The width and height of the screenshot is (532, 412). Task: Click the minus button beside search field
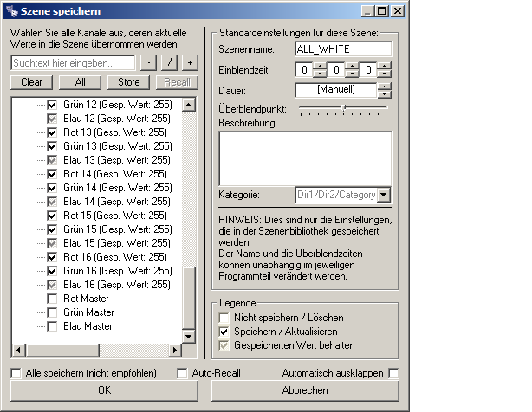148,63
